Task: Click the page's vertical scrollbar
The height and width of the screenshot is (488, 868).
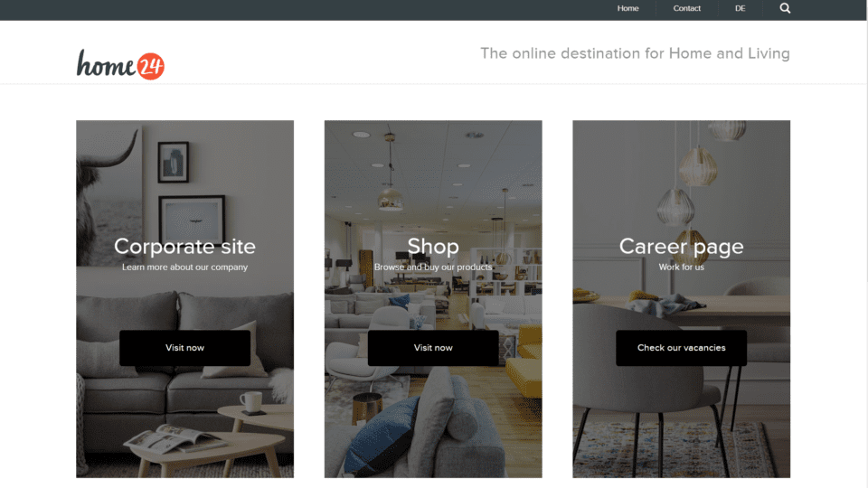Action: pos(865,244)
